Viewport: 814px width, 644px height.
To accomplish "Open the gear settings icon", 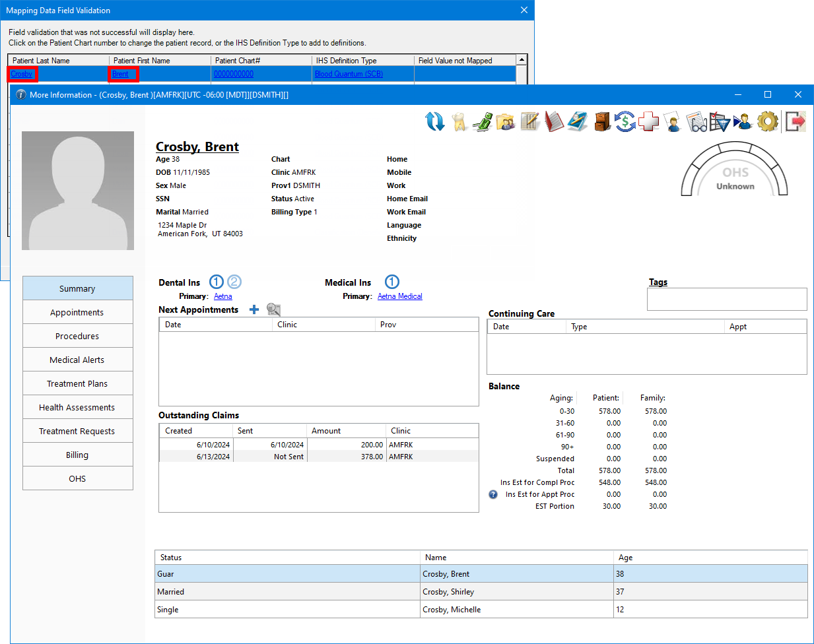I will (767, 121).
